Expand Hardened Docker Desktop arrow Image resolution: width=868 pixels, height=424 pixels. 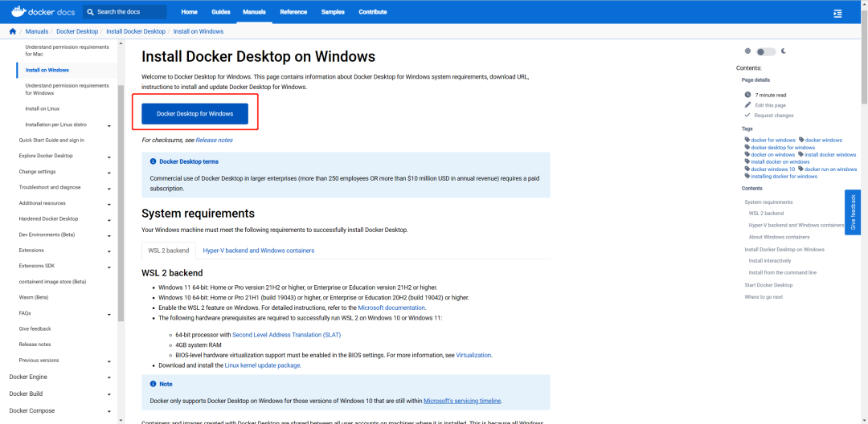tap(109, 220)
